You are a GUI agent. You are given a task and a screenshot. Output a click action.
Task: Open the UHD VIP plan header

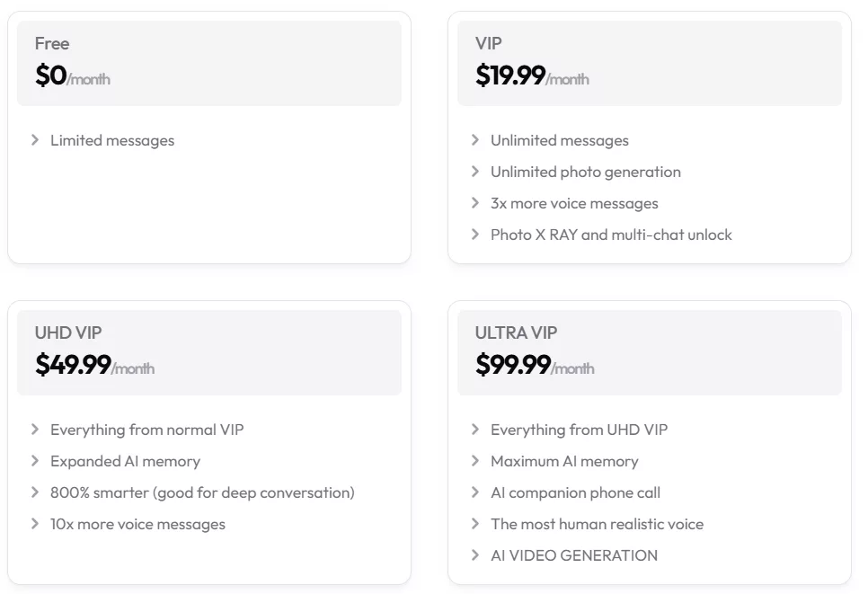pos(208,350)
